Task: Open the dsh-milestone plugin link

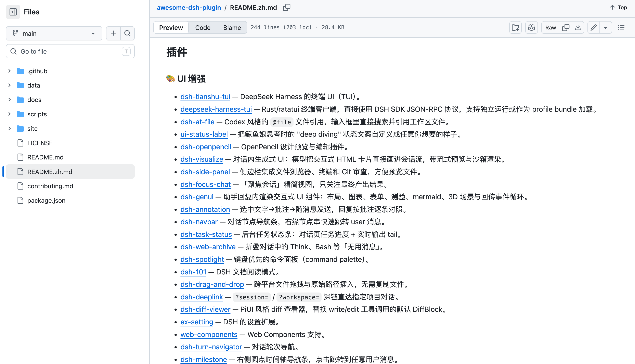Action: point(204,360)
